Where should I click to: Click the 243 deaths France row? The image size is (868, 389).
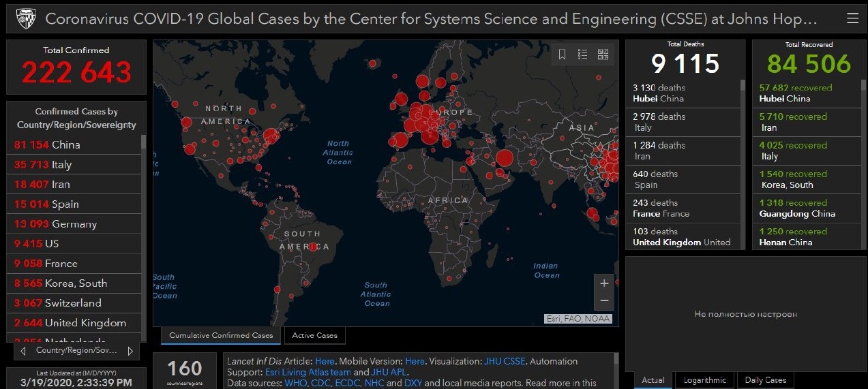(x=683, y=208)
